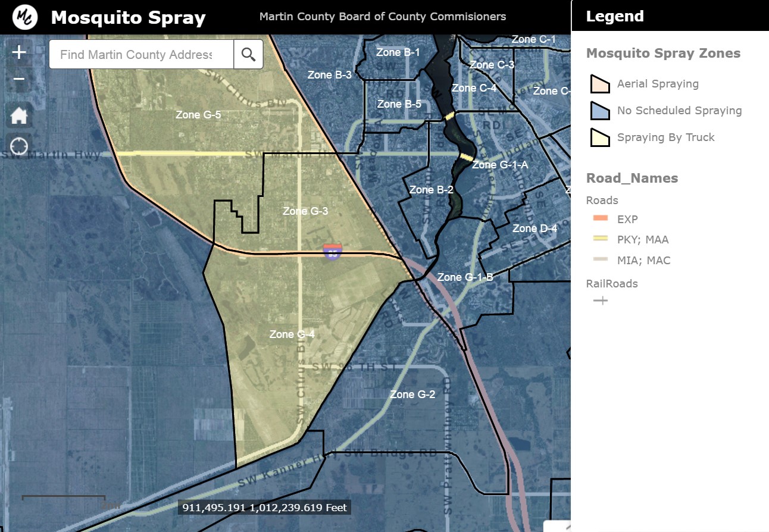This screenshot has height=532, width=769.
Task: Pick the Spraying By Truck swatch
Action: pyautogui.click(x=601, y=137)
